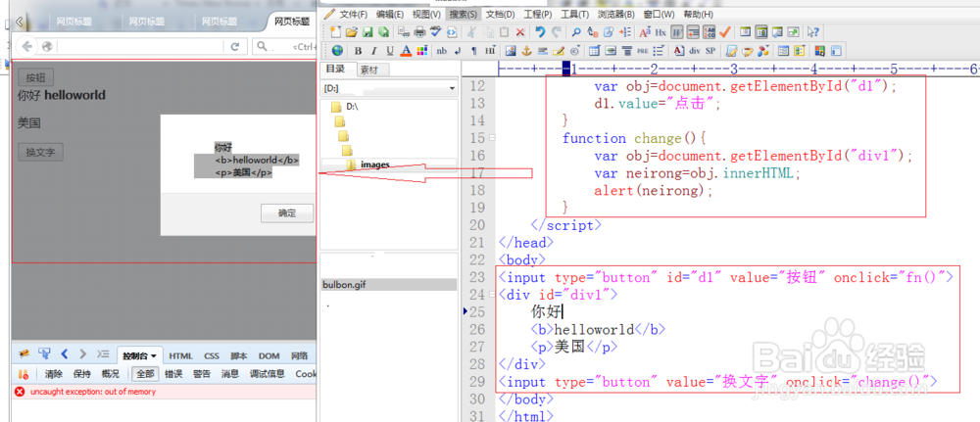The height and width of the screenshot is (422, 980).
Task: Click 清除 to clear Firebug console
Action: tap(54, 374)
